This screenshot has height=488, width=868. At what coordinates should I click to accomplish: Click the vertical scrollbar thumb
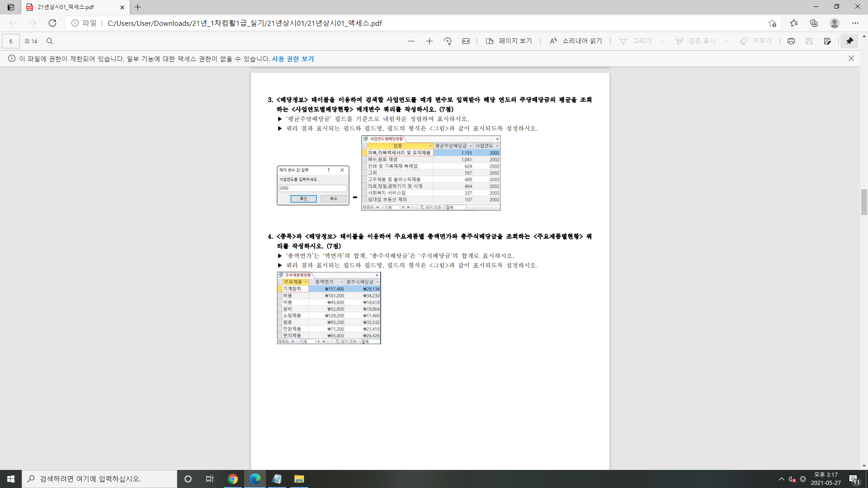(x=864, y=202)
